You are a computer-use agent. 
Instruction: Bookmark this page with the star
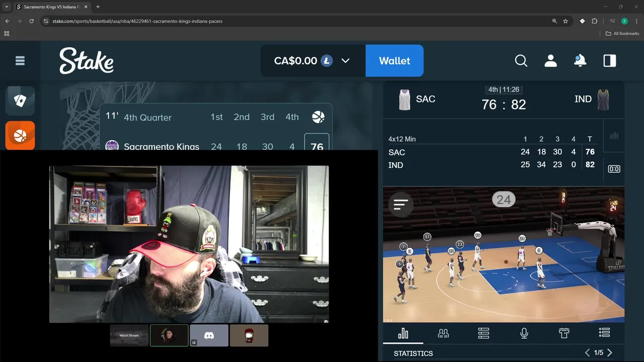point(566,21)
